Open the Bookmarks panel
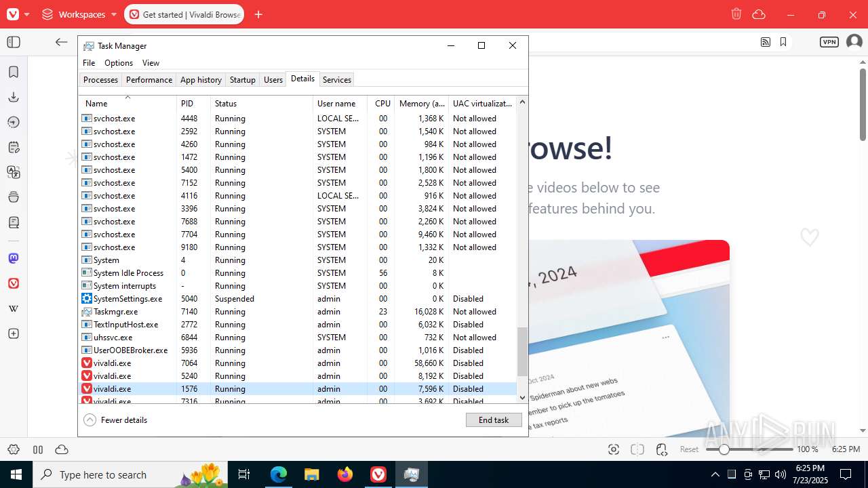The width and height of the screenshot is (868, 488). point(14,72)
